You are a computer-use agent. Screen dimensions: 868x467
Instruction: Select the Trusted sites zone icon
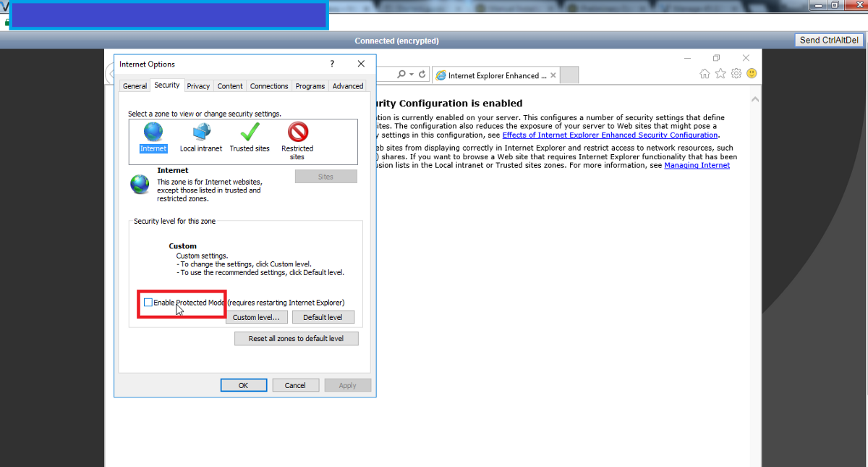[x=250, y=132]
